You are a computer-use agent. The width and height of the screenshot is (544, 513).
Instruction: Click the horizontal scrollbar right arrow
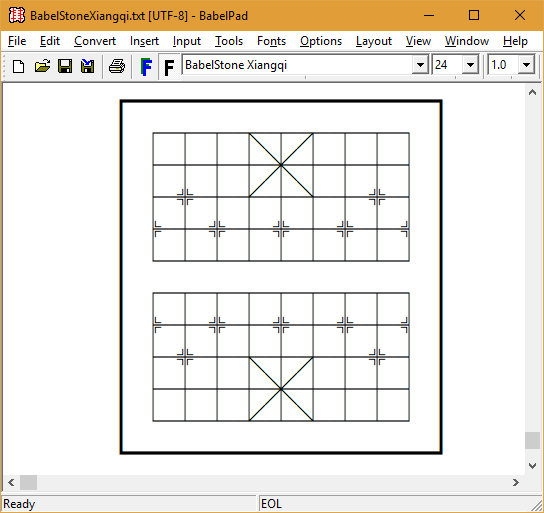point(516,482)
